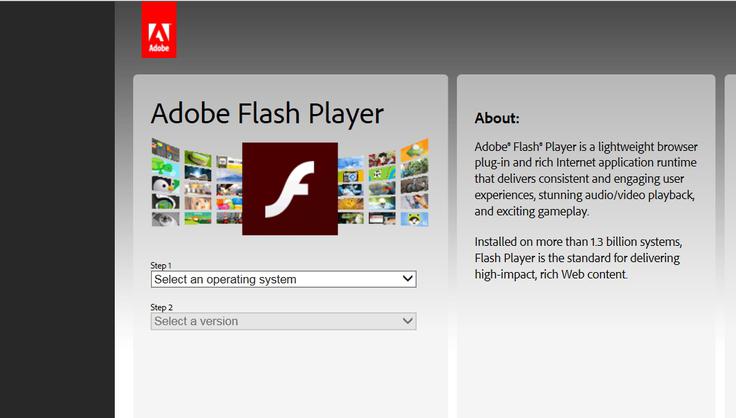
Task: Click the 'Adobe Flash Player' heading
Action: point(267,114)
